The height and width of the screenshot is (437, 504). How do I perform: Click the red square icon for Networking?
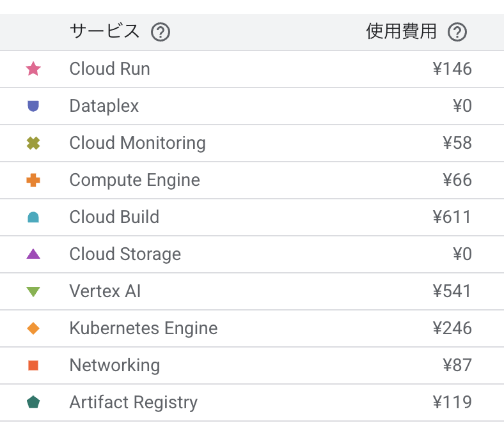coord(33,365)
